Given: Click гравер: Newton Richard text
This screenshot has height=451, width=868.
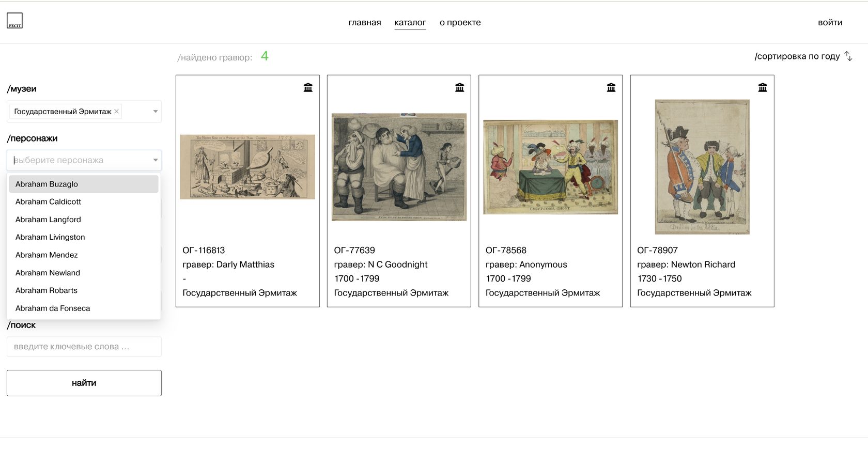Looking at the screenshot, I should click(686, 265).
